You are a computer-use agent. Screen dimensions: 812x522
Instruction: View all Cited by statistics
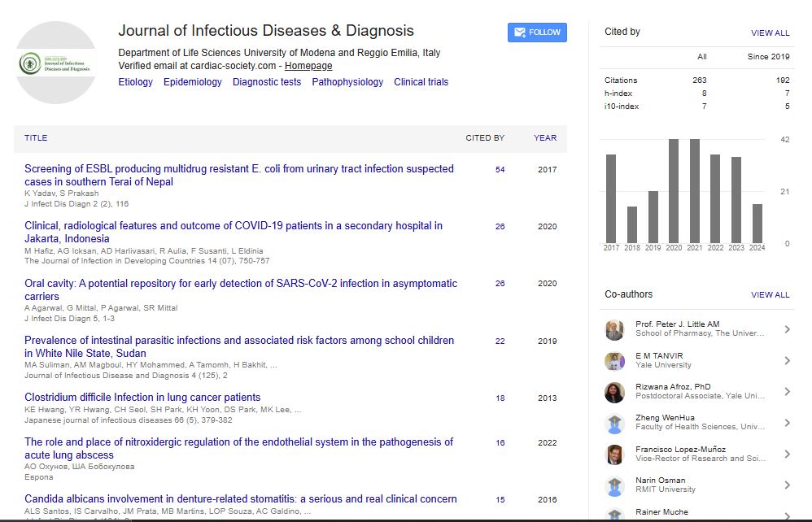coord(770,33)
